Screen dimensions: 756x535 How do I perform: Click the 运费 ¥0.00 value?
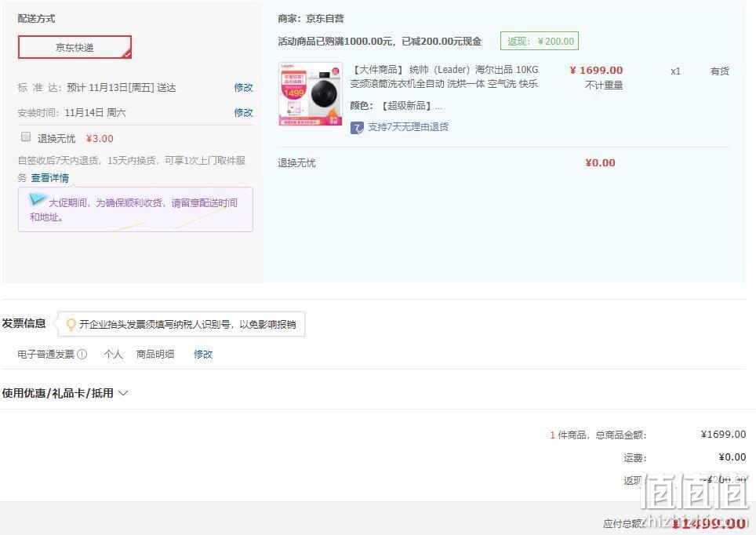732,457
